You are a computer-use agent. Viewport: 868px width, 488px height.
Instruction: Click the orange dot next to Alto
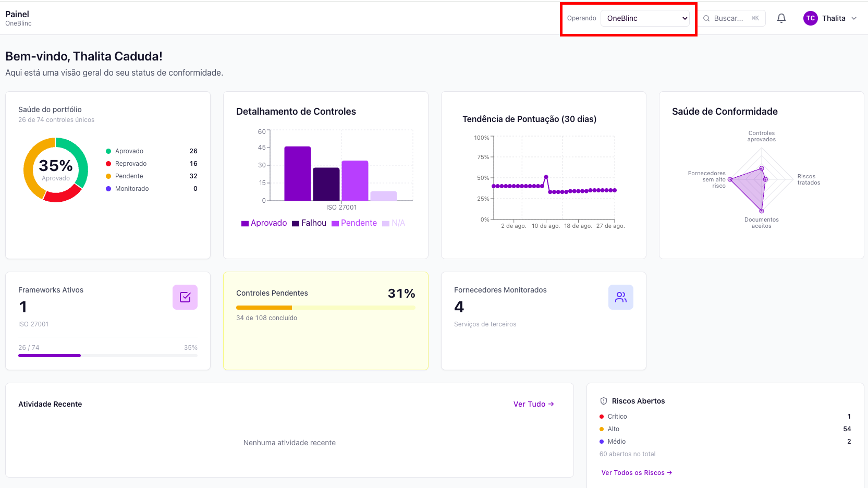(x=602, y=429)
